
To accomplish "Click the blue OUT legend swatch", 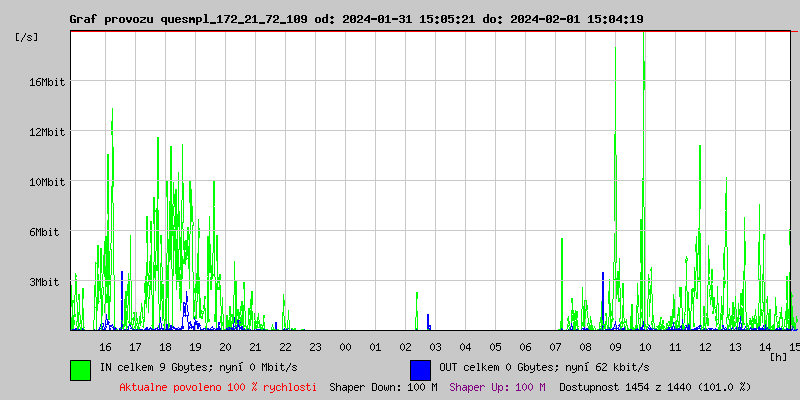I will pyautogui.click(x=420, y=369).
